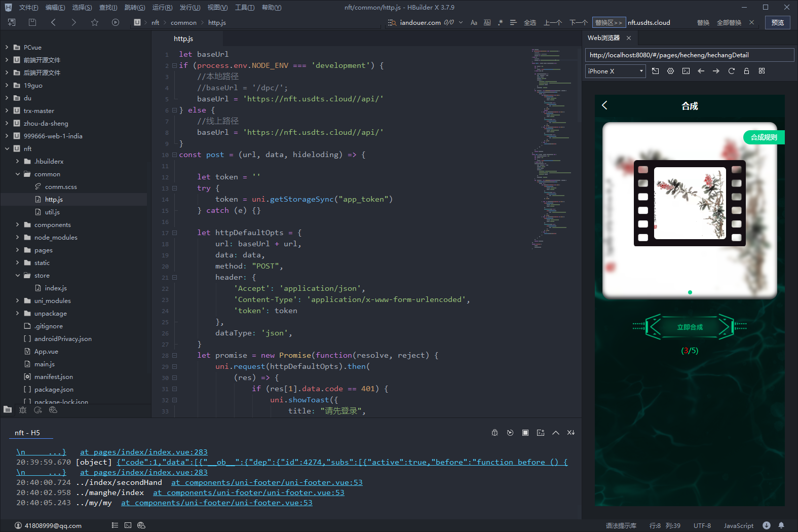The image size is (798, 532).
Task: Open the 文件(F) menu
Action: (x=28, y=7)
